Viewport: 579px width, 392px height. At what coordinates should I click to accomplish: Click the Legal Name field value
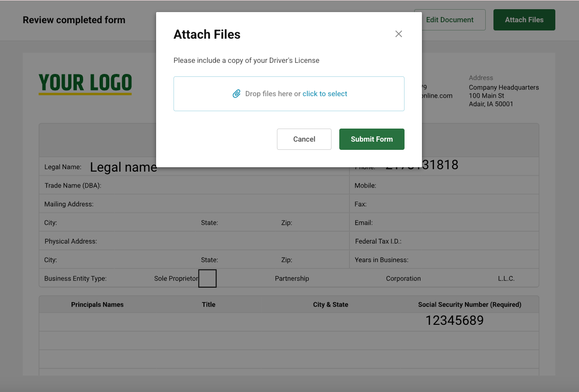coord(123,167)
